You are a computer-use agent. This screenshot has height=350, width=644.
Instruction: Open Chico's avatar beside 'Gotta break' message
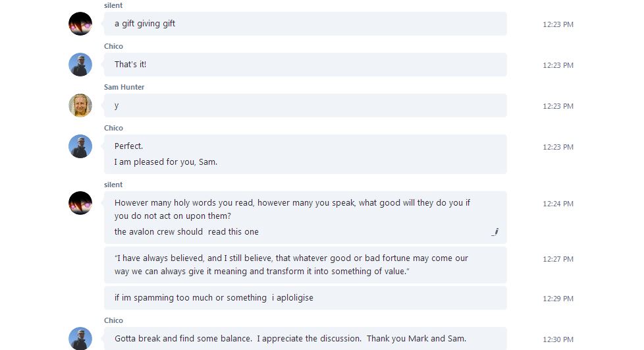[x=80, y=339]
